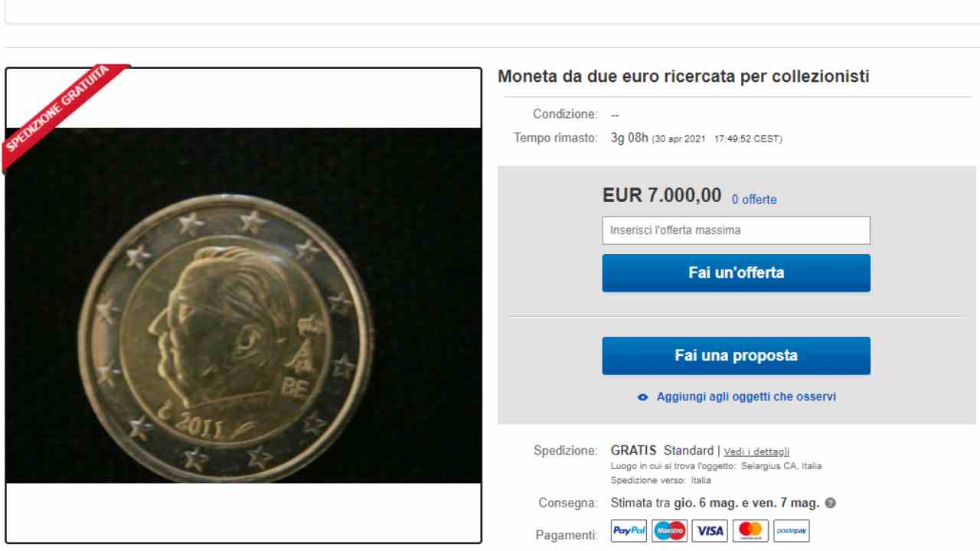Viewport: 980px width, 551px height.
Task: Open the 0 offerte bids link
Action: pos(754,200)
